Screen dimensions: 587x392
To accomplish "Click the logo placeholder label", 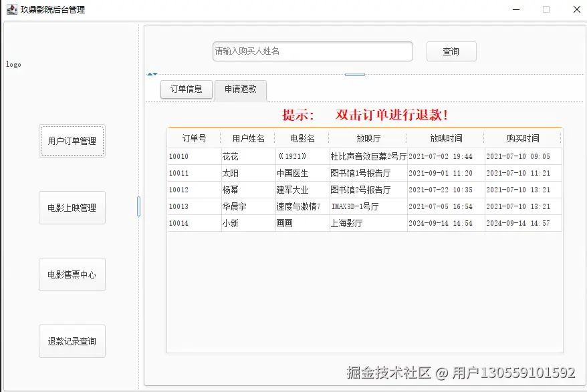I will point(13,64).
